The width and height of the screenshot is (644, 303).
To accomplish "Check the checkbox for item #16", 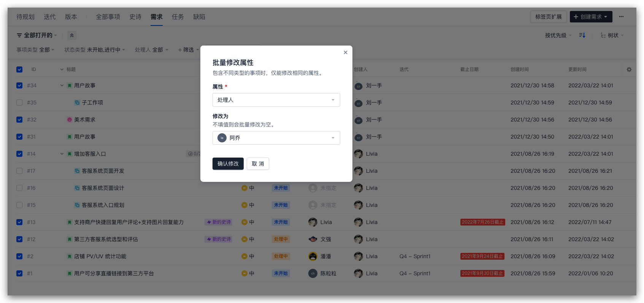I will tap(19, 188).
